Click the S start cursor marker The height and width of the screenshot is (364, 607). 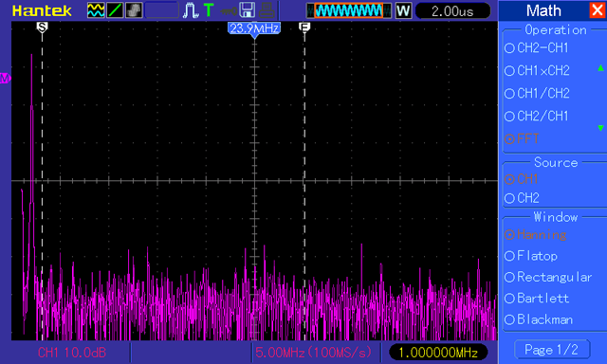(x=42, y=27)
